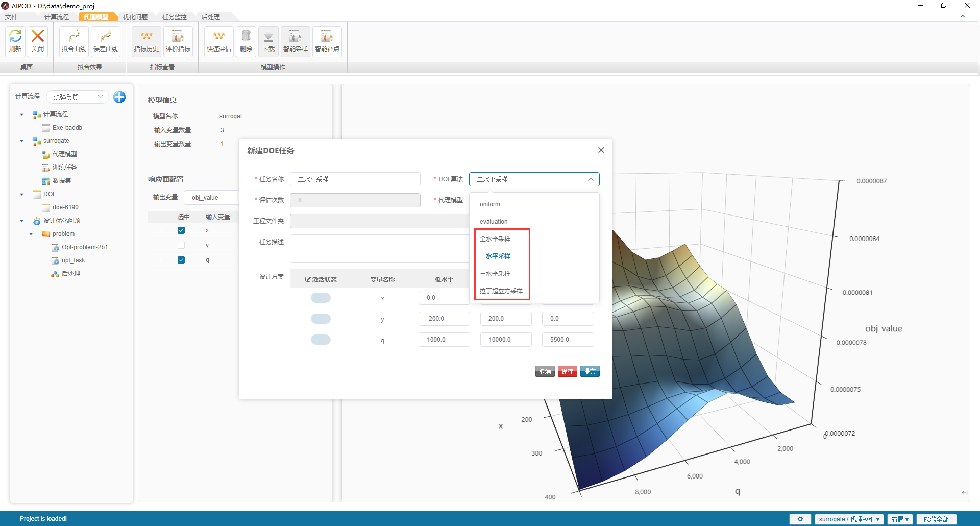Click the blue plus add-workflow icon
This screenshot has width=980, height=526.
[119, 97]
